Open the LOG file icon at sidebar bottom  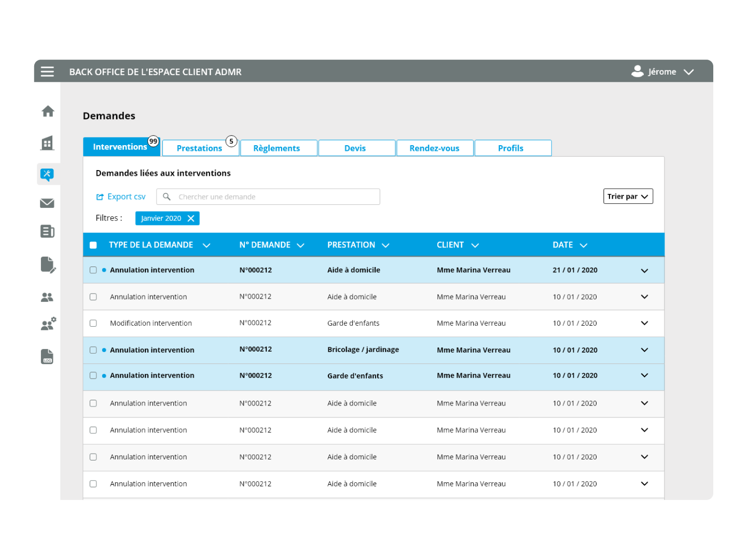(47, 356)
